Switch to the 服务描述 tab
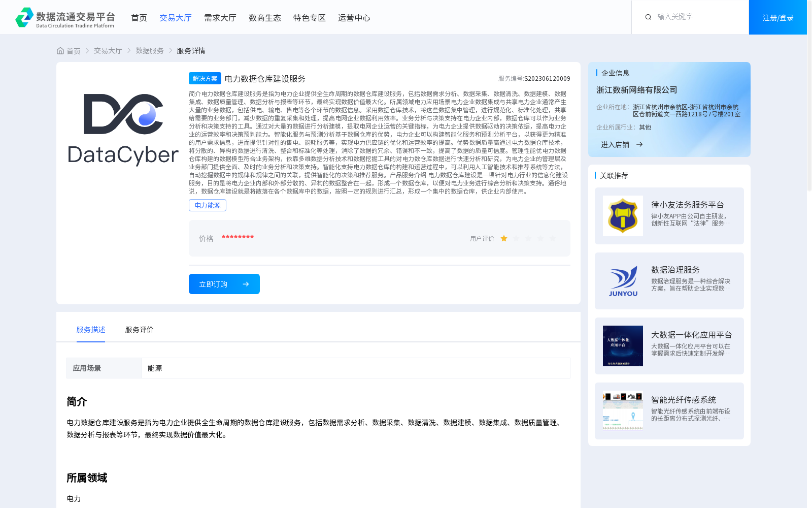Viewport: 812px width, 508px height. (x=91, y=330)
